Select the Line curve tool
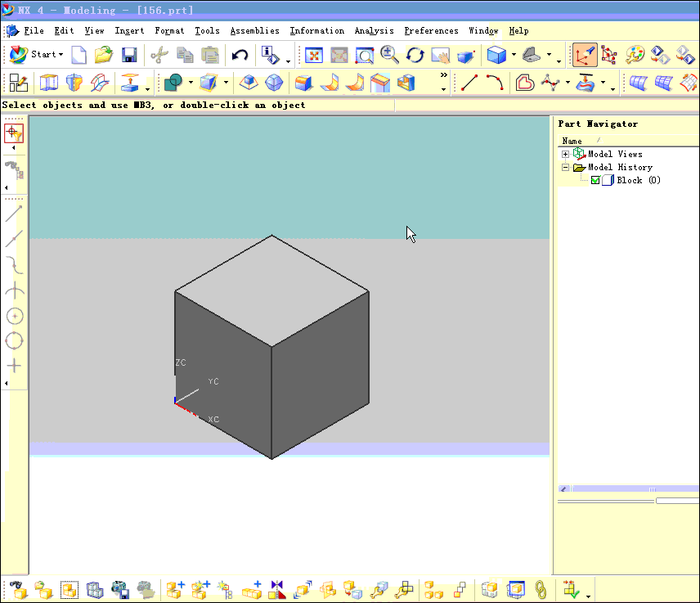700x603 pixels. (469, 82)
